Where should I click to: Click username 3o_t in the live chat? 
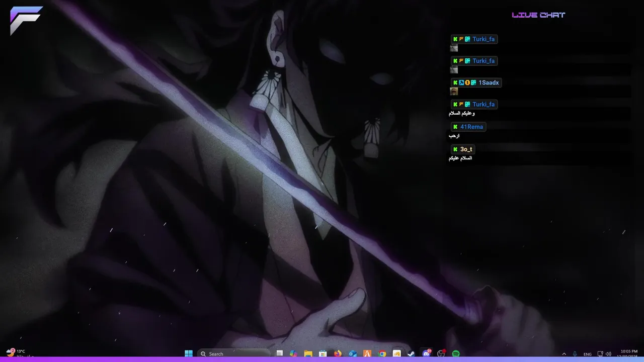tap(466, 149)
